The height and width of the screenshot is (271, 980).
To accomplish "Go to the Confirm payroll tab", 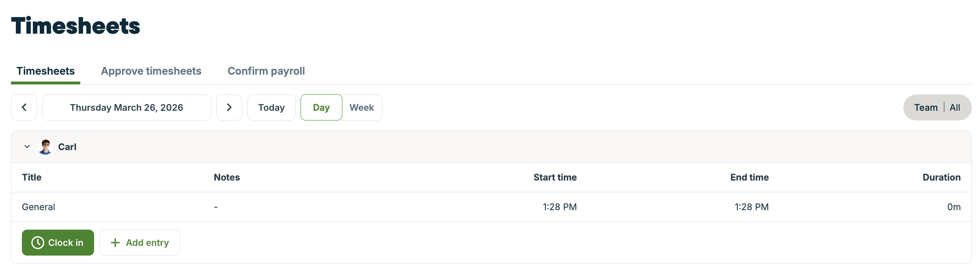I will (266, 71).
